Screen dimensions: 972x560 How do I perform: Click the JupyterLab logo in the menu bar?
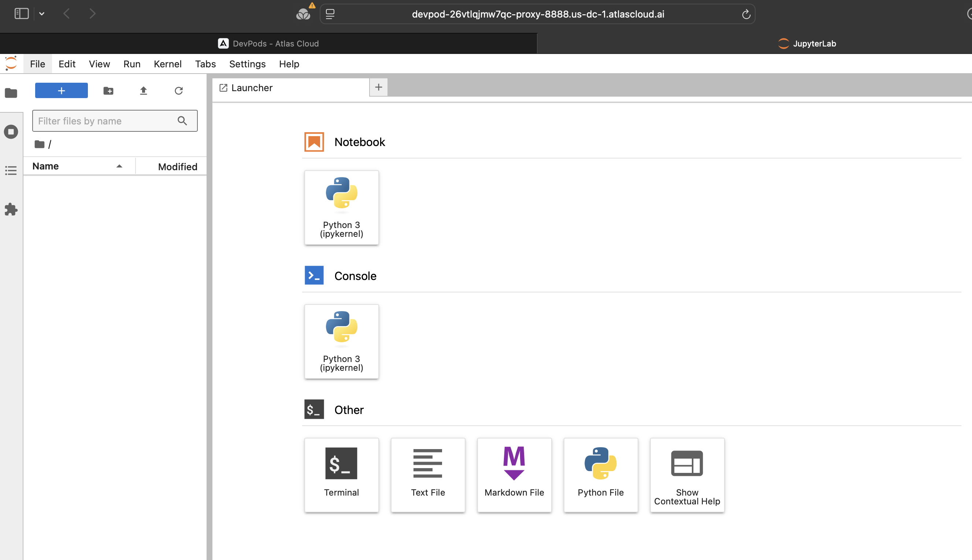tap(11, 63)
